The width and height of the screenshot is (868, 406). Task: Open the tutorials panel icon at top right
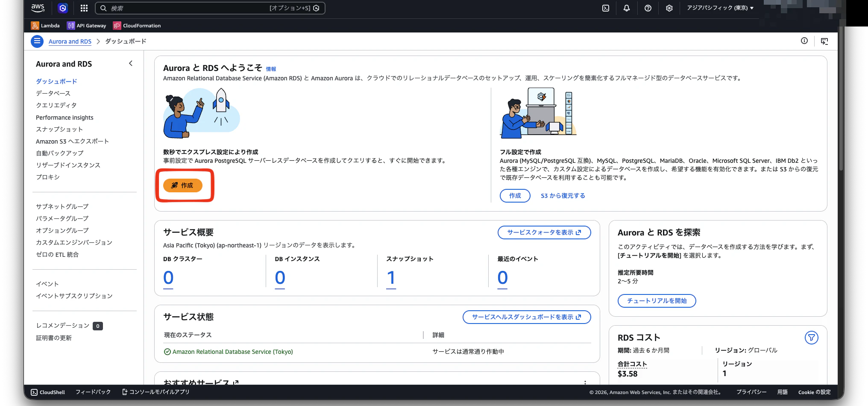[824, 41]
